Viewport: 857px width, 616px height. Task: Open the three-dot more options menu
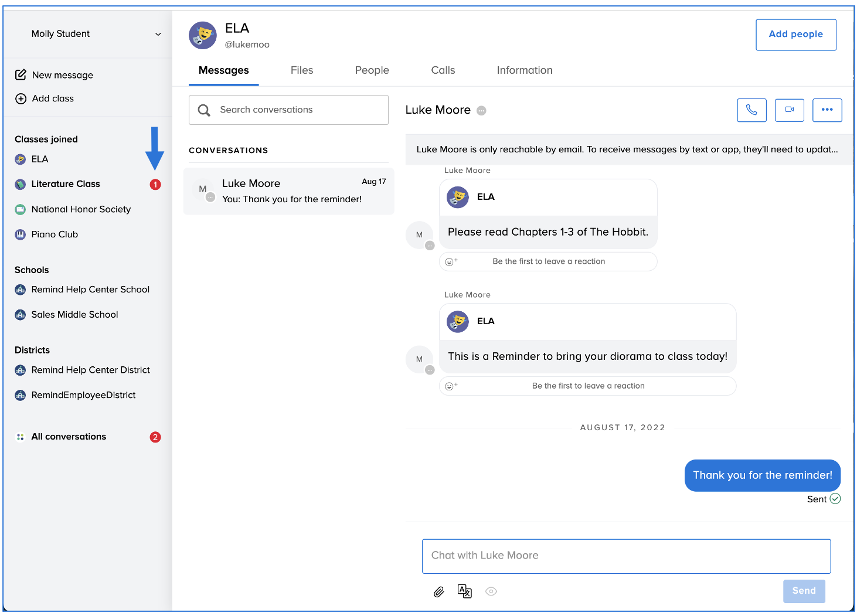[x=827, y=110]
